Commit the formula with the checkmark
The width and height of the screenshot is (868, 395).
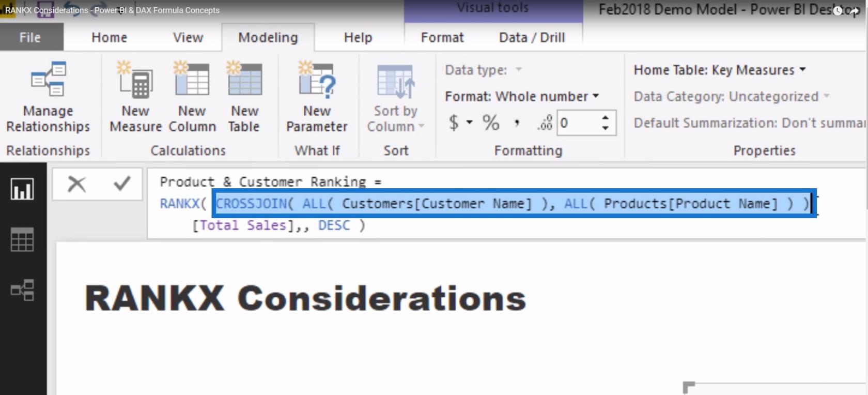(x=122, y=184)
